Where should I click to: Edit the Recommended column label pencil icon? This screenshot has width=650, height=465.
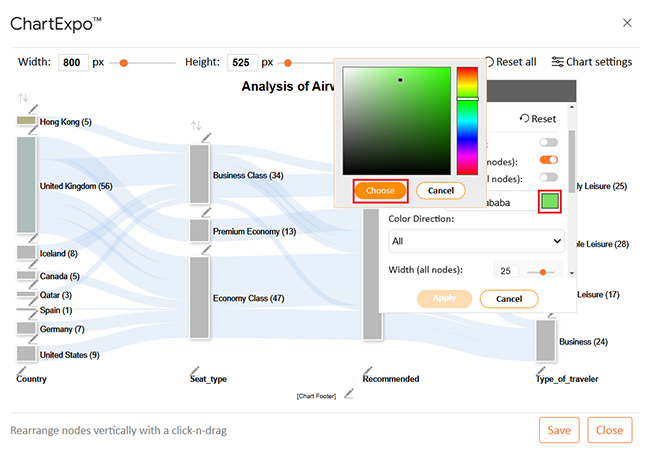pos(368,370)
